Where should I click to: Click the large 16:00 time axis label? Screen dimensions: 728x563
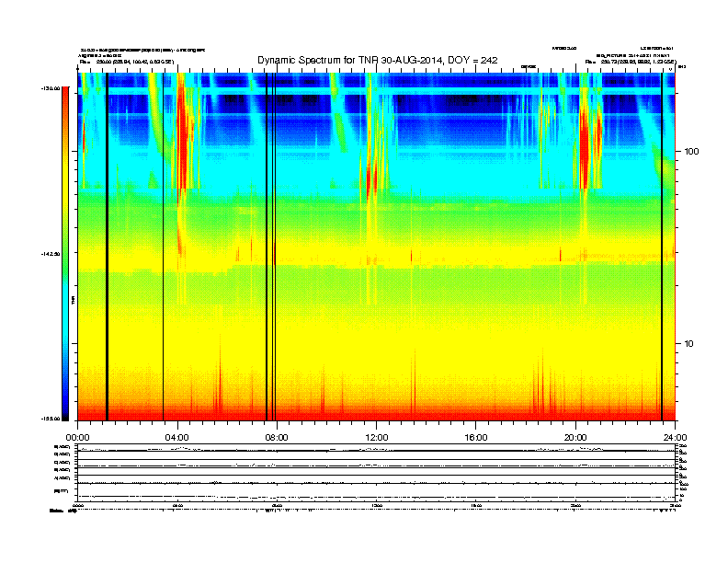[476, 438]
